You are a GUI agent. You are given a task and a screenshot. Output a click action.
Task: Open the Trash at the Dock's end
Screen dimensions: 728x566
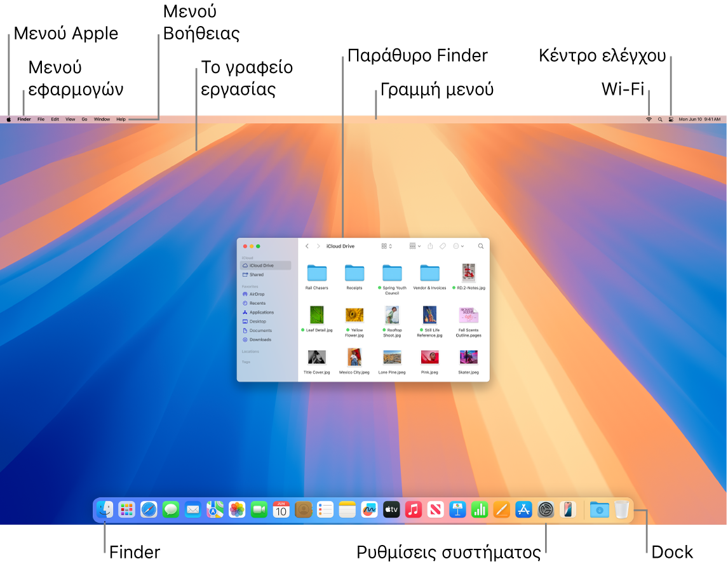pyautogui.click(x=621, y=509)
